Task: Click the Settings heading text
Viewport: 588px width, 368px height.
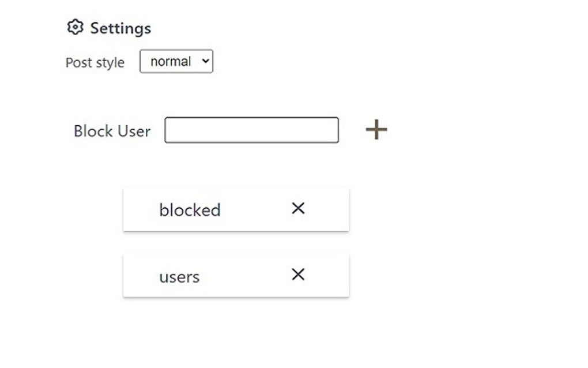Action: [120, 28]
